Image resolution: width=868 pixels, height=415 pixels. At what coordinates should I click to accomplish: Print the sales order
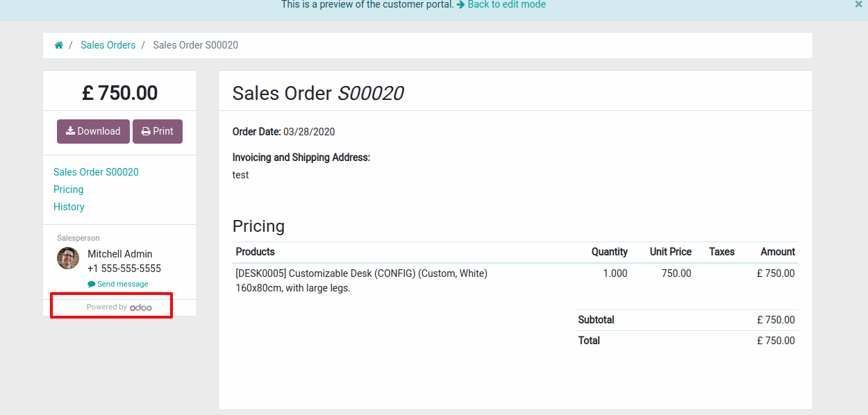(x=158, y=131)
